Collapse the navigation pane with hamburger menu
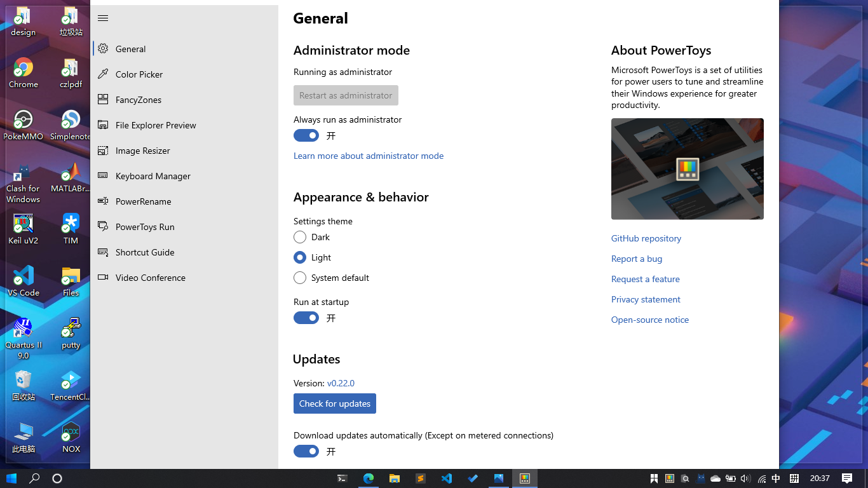 [103, 18]
